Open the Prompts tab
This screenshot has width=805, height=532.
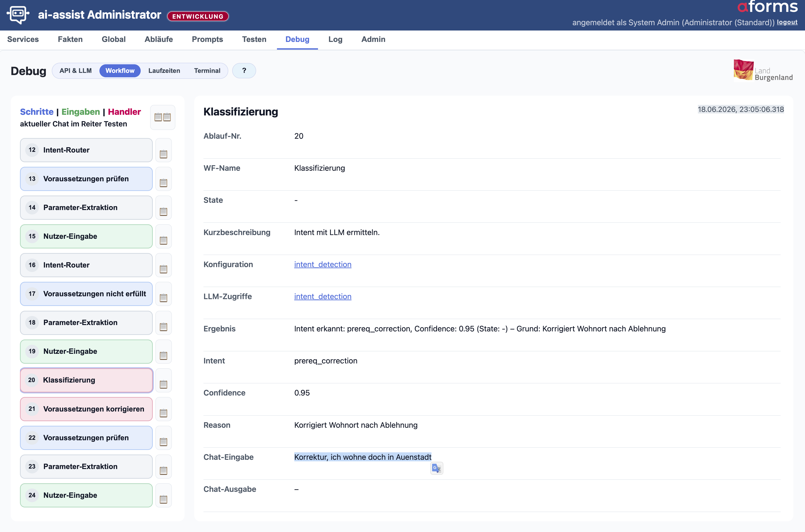pyautogui.click(x=208, y=39)
